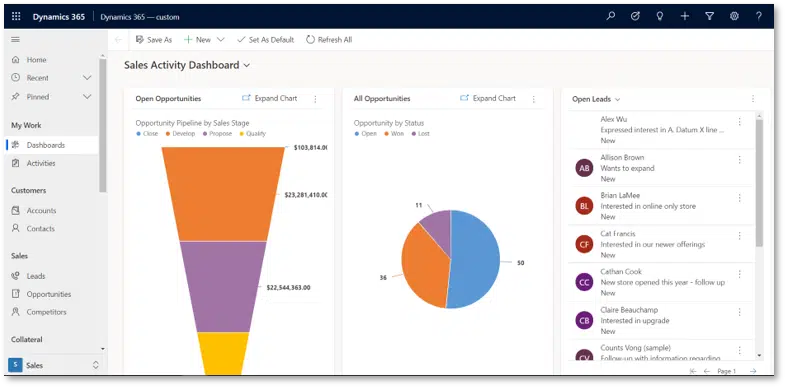
Task: Toggle the Open status legend item
Action: [x=365, y=134]
